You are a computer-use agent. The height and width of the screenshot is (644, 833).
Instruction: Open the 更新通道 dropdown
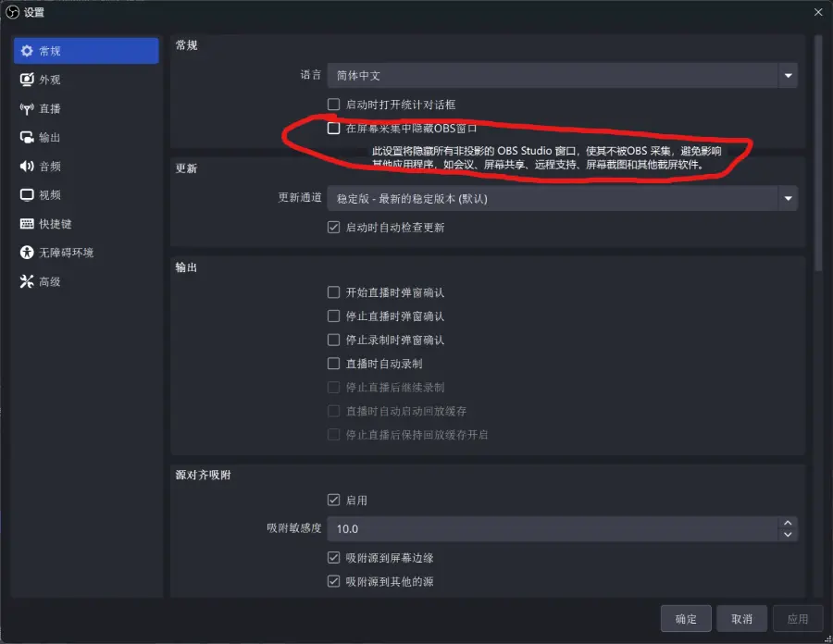point(562,199)
